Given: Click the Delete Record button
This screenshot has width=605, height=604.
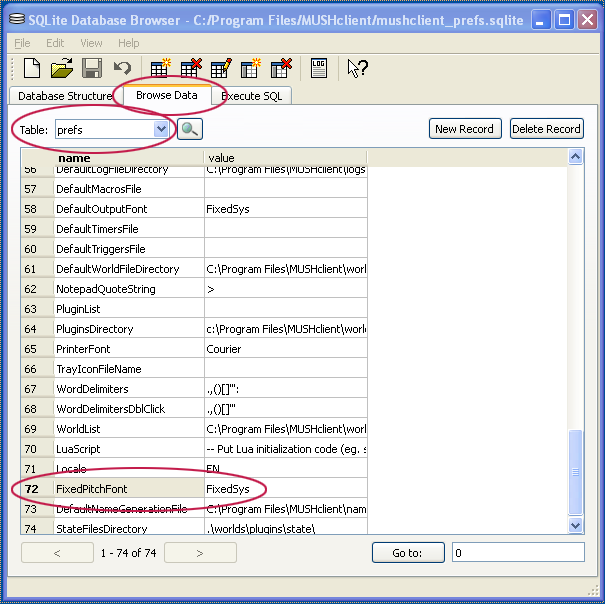Looking at the screenshot, I should click(546, 129).
